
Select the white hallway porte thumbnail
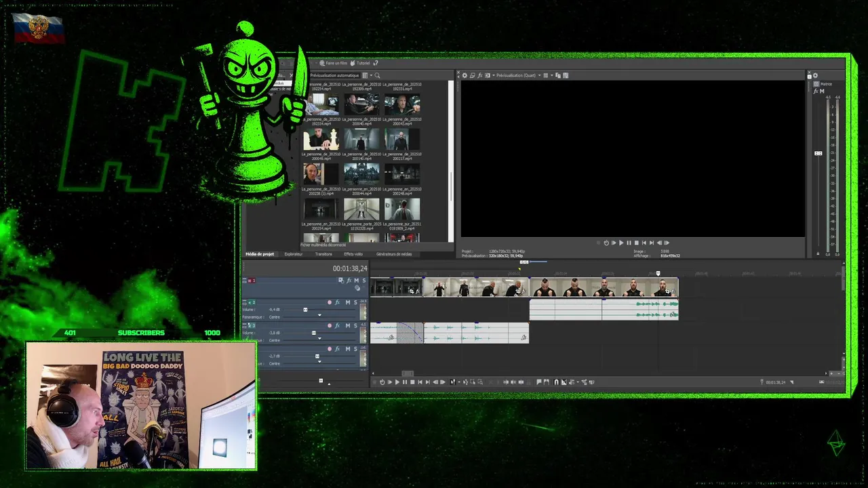tap(361, 209)
